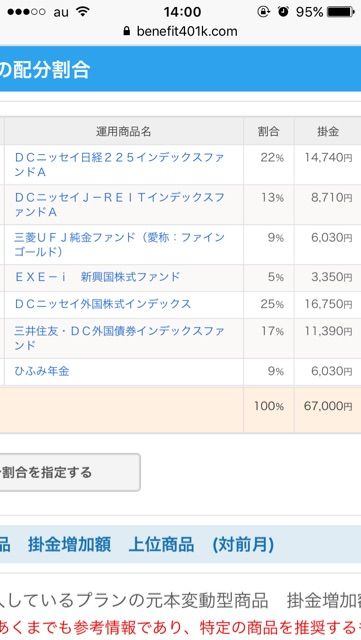This screenshot has width=361, height=640.
Task: Click the 運用商品名 column header
Action: point(124,131)
